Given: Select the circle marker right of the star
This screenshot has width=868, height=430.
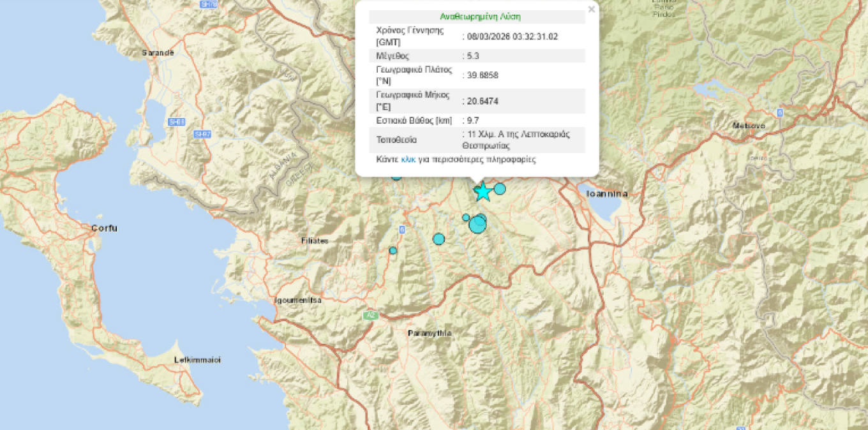Looking at the screenshot, I should click(500, 189).
